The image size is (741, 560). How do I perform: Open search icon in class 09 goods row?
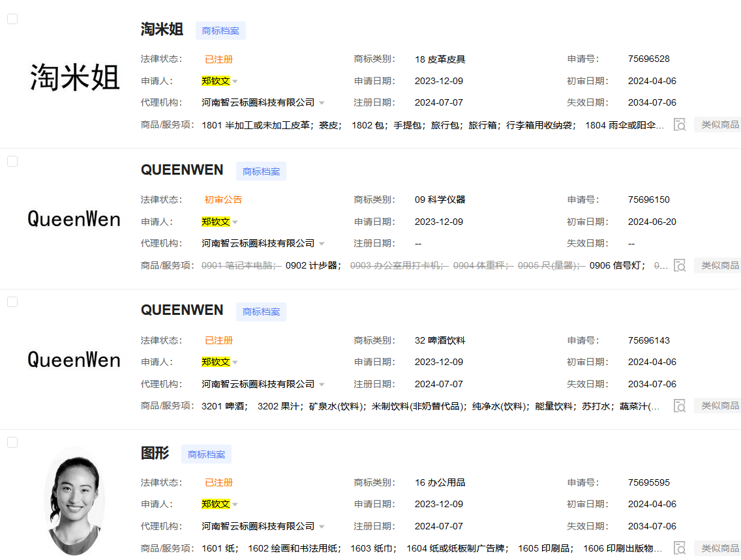point(680,265)
